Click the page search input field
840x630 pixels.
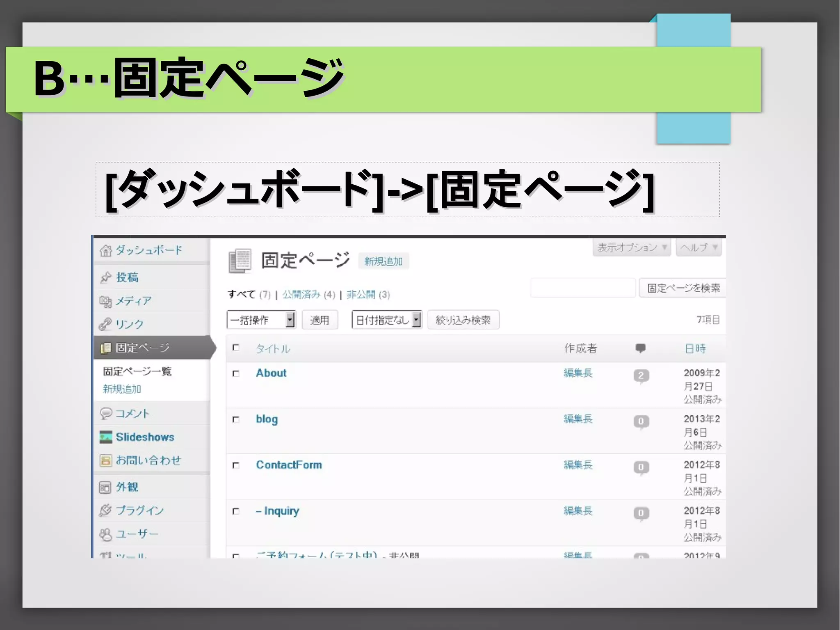tap(583, 288)
